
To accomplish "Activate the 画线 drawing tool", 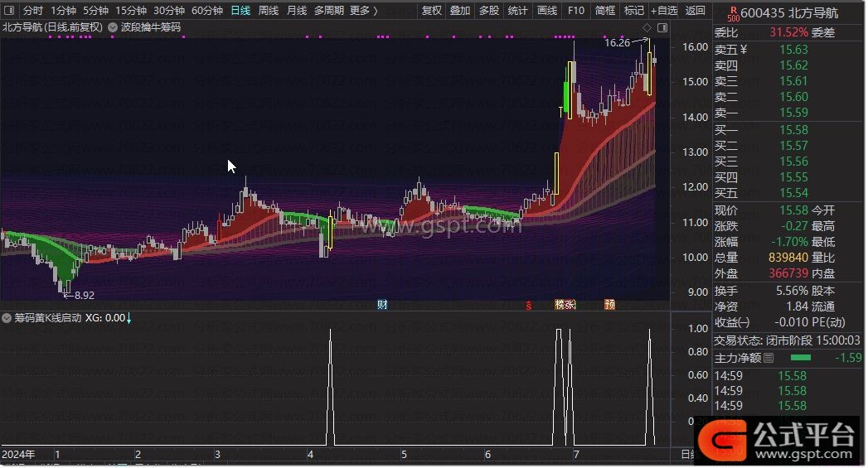I will click(x=547, y=11).
